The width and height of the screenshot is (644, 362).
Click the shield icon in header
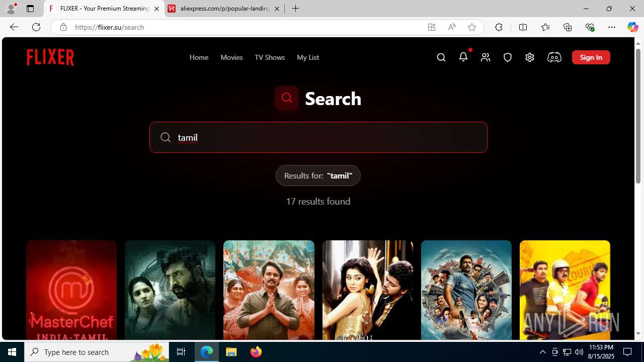click(x=508, y=57)
